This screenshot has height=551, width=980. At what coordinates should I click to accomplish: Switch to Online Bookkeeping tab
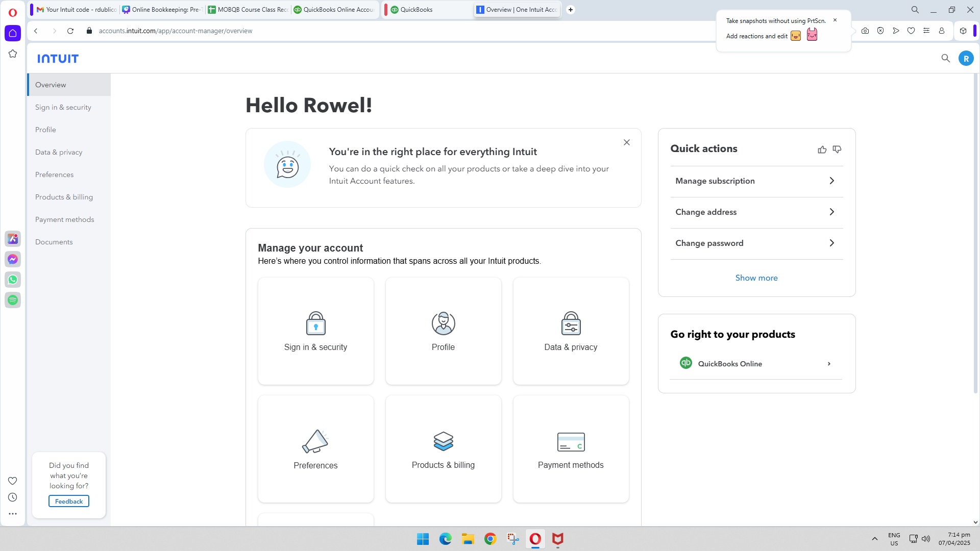tap(162, 9)
